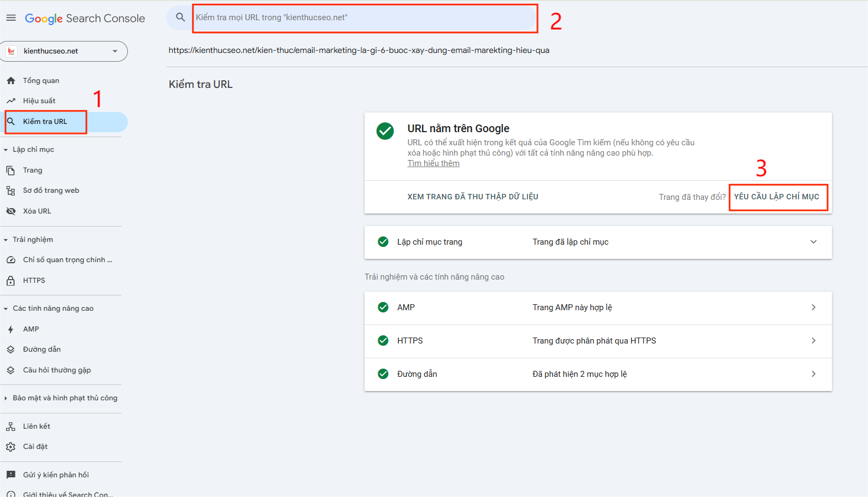Open Xóa URL in the sidebar

pos(37,211)
